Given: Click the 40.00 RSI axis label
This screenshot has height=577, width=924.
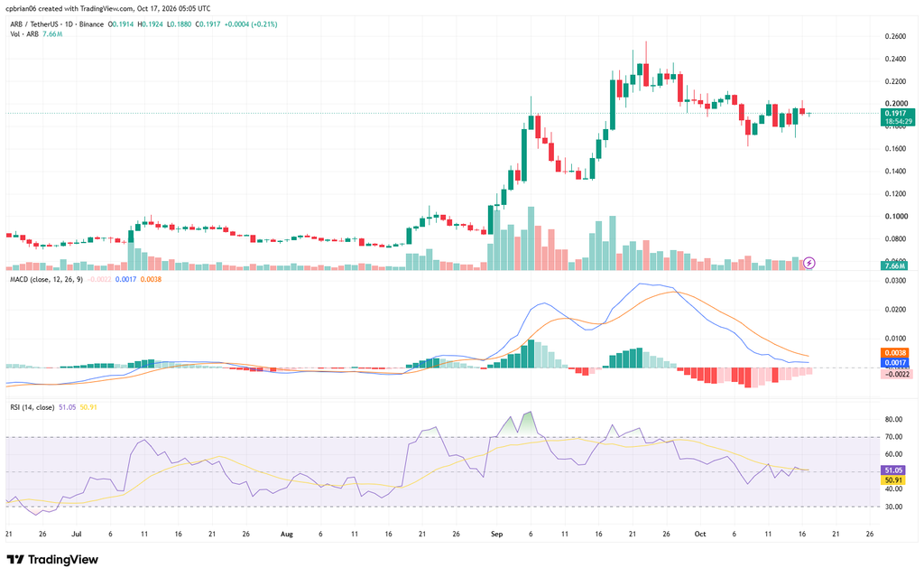Looking at the screenshot, I should 894,489.
